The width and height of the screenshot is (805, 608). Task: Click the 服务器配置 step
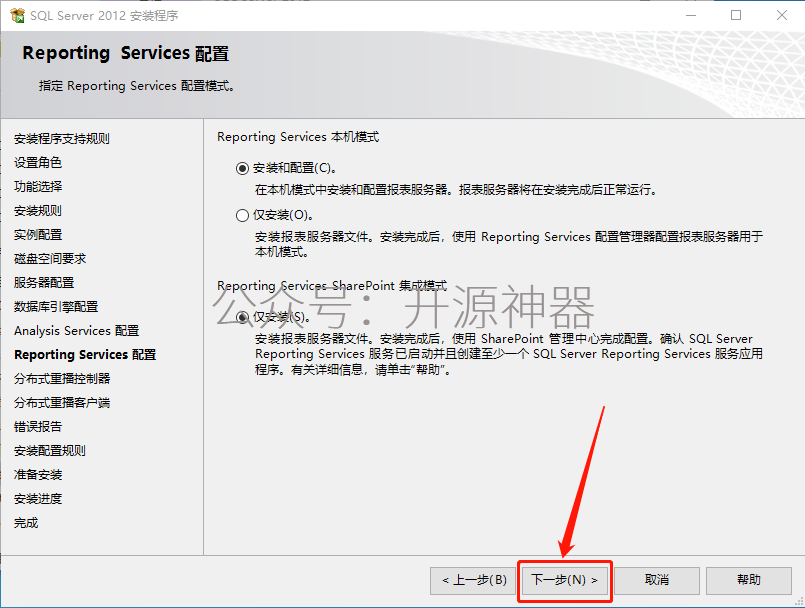pos(44,282)
